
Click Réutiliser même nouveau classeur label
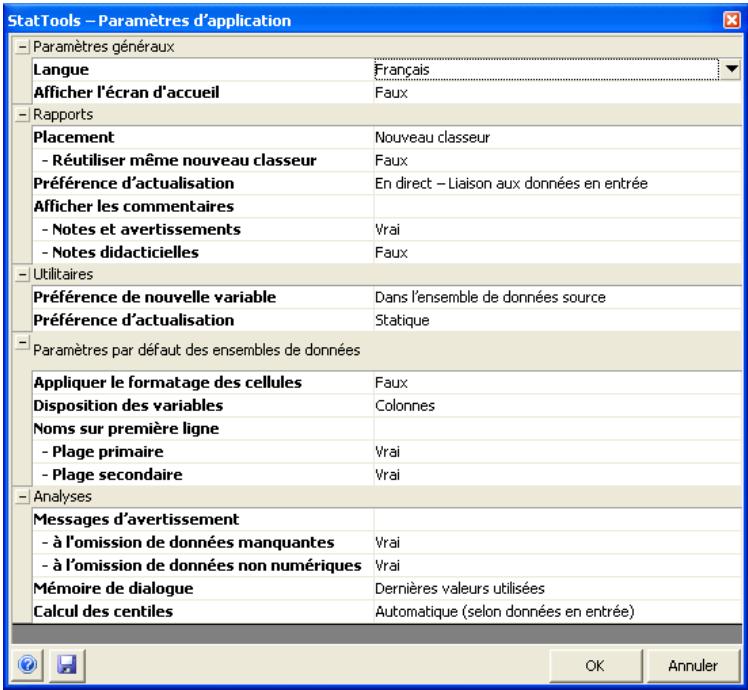(179, 160)
